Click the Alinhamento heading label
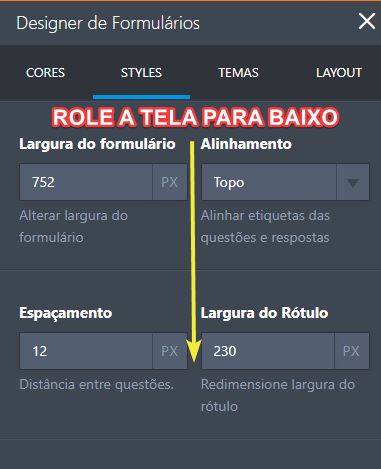The width and height of the screenshot is (381, 469). point(246,144)
